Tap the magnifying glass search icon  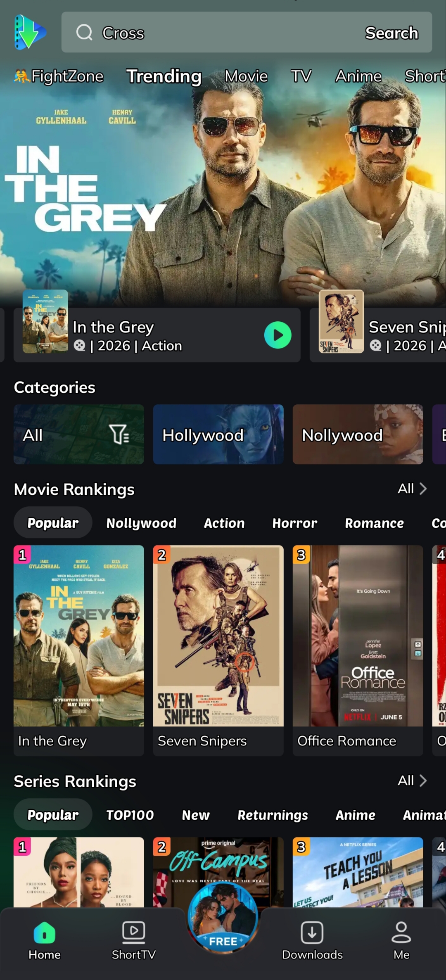84,32
